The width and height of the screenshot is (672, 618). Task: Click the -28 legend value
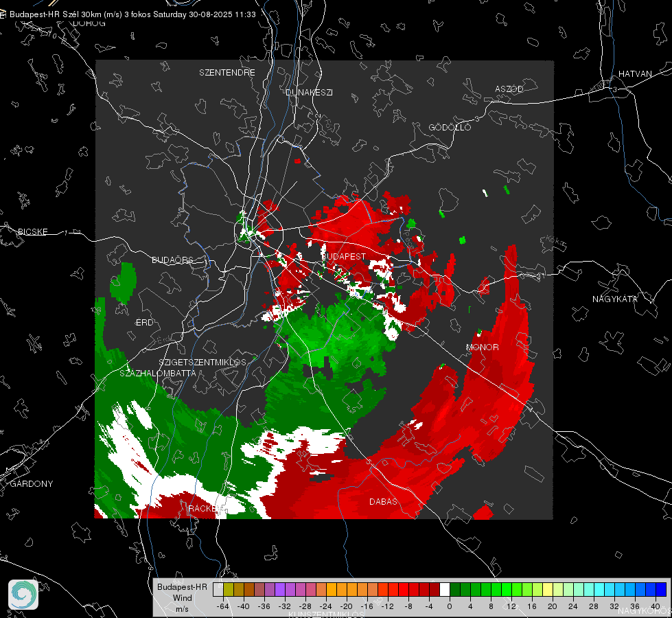click(305, 606)
